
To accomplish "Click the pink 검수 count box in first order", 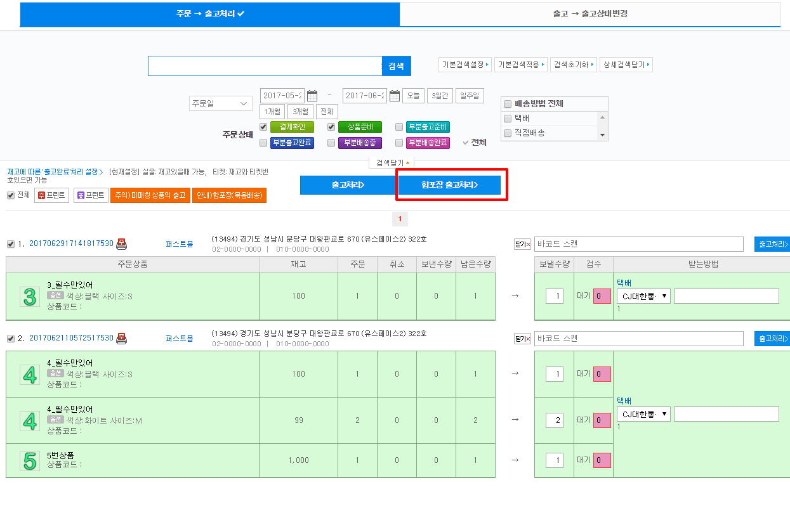I will tap(602, 296).
